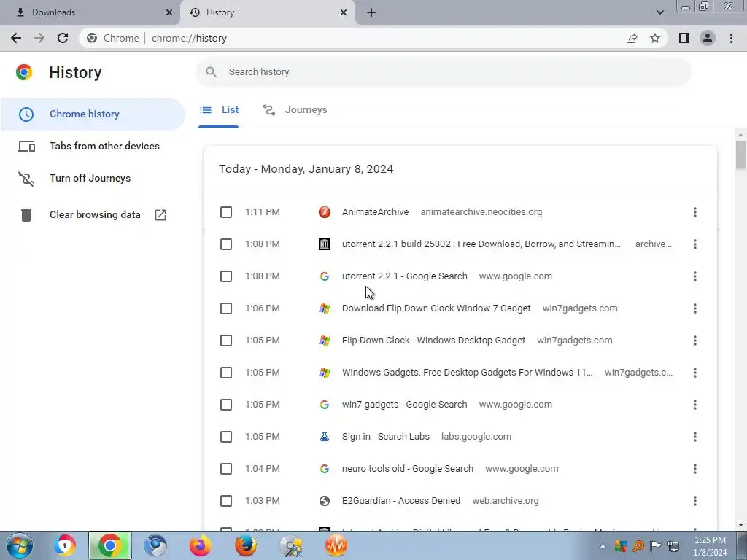Open Chrome's three-dot main menu
This screenshot has height=560, width=747.
731,38
